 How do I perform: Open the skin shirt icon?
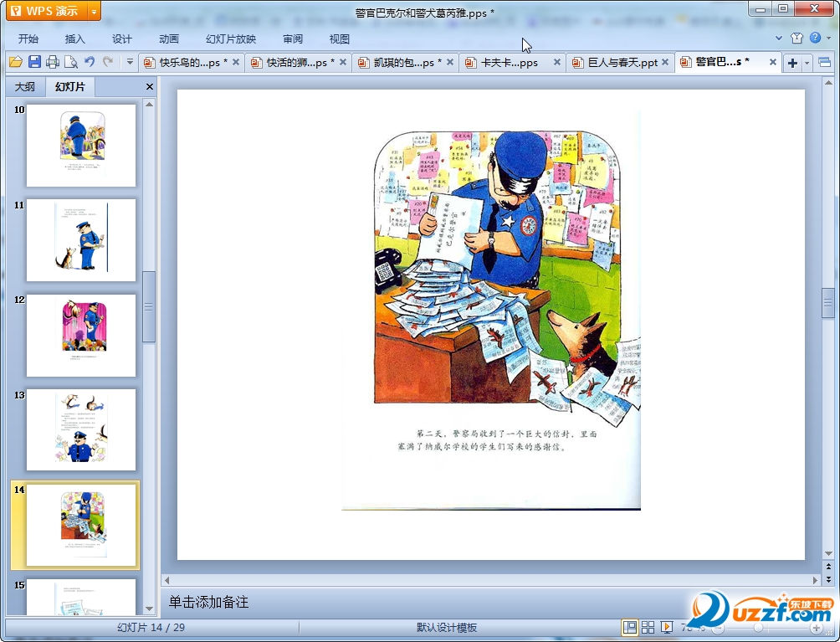pos(796,38)
